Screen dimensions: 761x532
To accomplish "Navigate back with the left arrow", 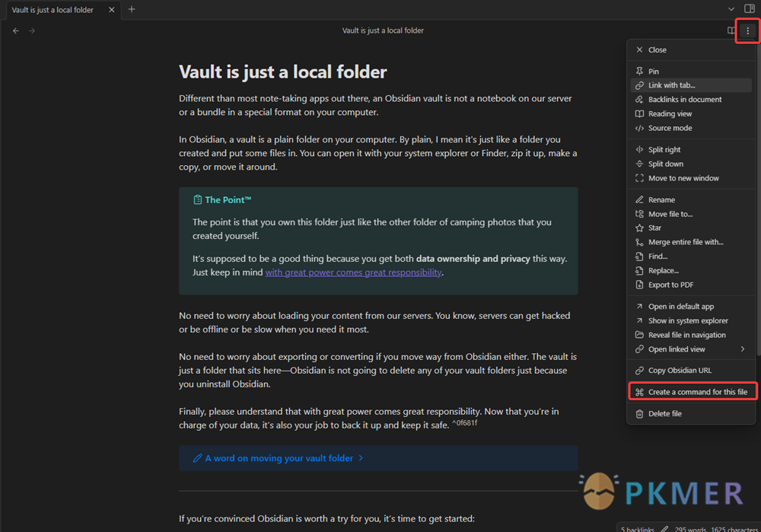I will point(16,30).
